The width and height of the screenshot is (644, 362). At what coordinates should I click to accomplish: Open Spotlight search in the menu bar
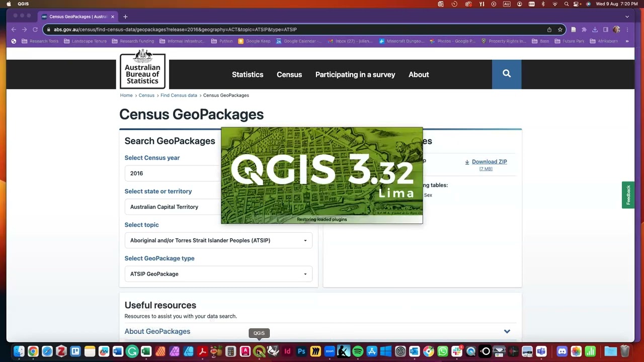pos(567,4)
